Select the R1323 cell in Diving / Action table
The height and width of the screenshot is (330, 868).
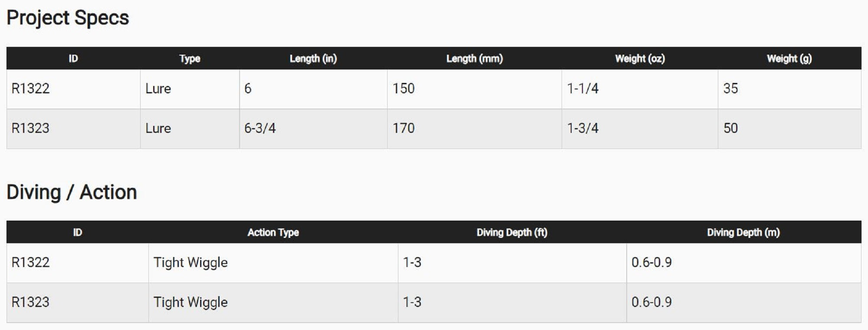30,302
